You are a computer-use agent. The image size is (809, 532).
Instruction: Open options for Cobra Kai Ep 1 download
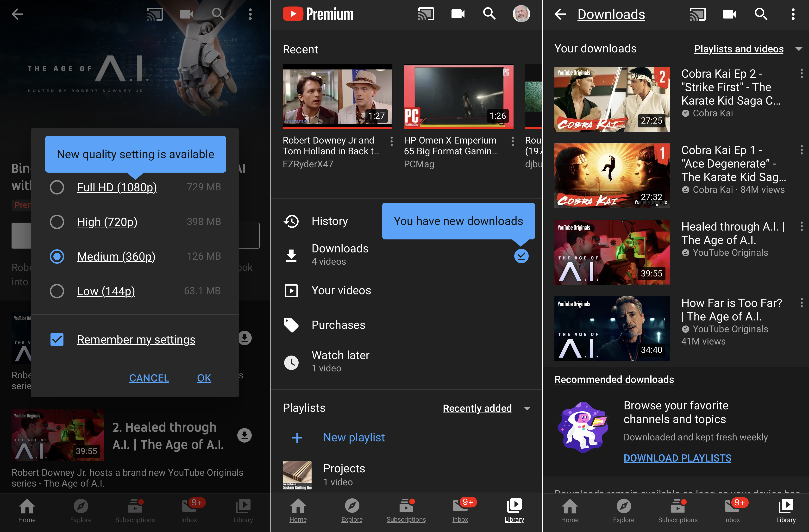pyautogui.click(x=802, y=150)
